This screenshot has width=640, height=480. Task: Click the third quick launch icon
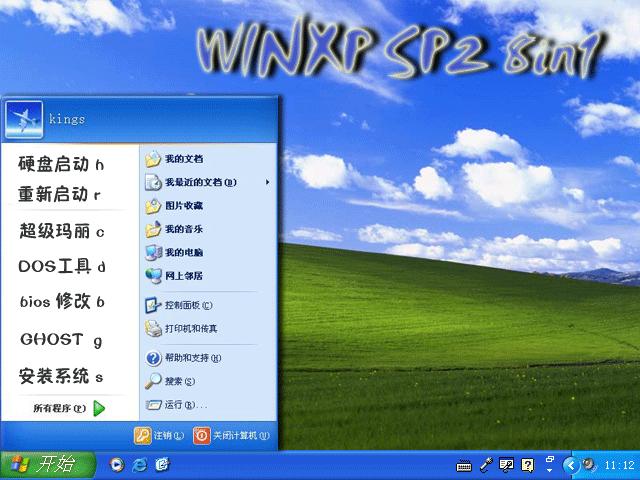pos(162,464)
